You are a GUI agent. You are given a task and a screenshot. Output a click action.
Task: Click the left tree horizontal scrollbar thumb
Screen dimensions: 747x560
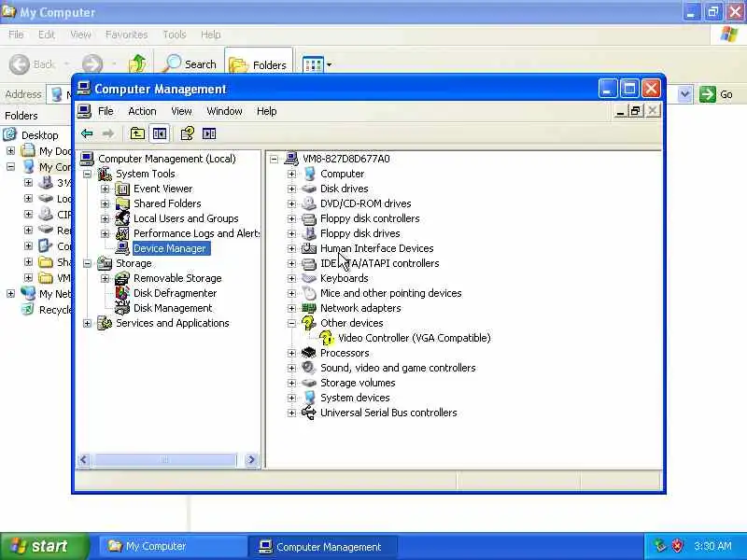coord(164,459)
